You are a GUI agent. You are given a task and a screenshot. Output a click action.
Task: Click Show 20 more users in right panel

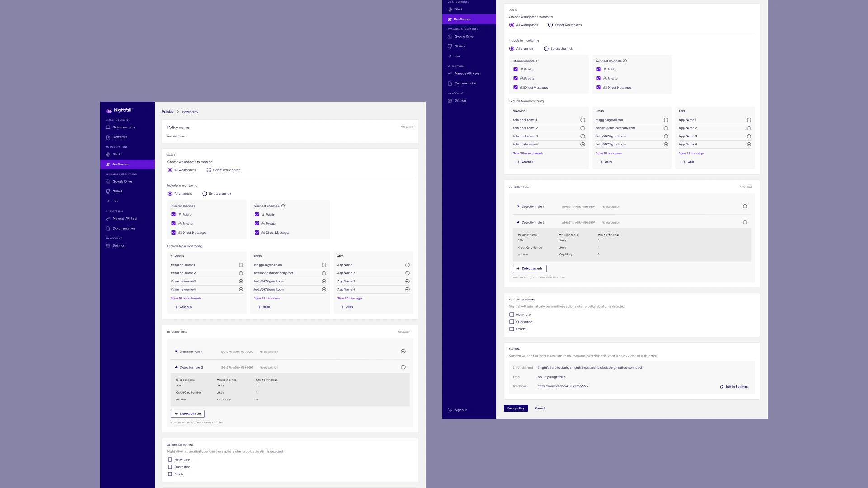[x=609, y=154]
